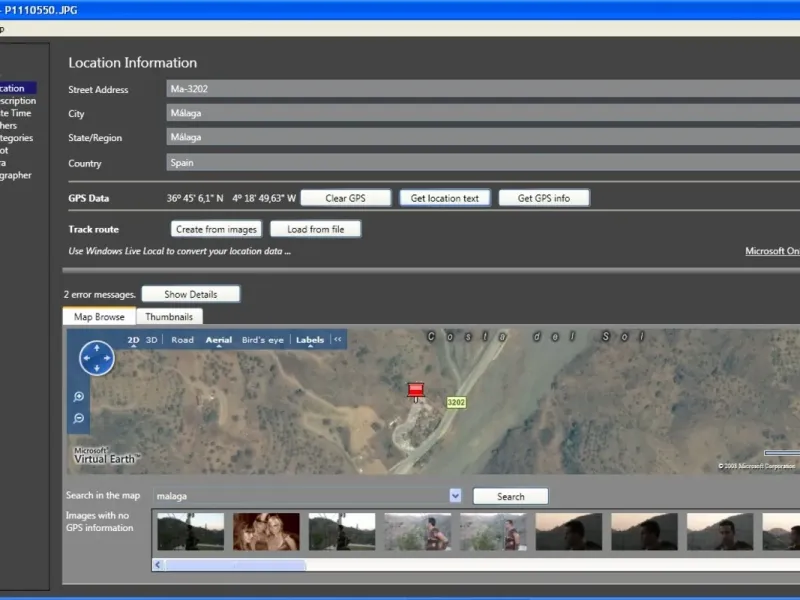800x600 pixels.
Task: Toggle map Labels on or off
Action: point(310,340)
